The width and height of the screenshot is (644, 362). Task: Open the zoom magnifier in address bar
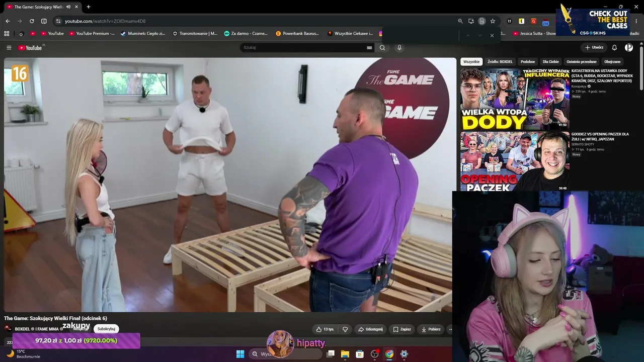460,21
